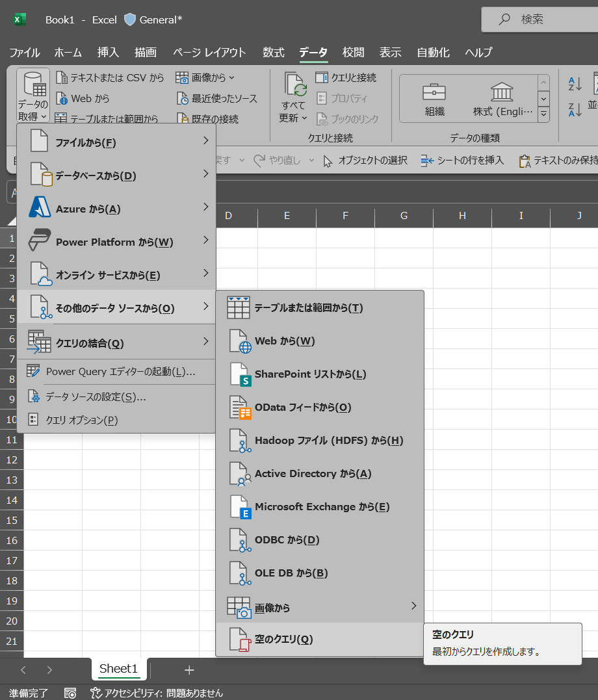
Task: Choose Active Directory から(A)
Action: 320,474
